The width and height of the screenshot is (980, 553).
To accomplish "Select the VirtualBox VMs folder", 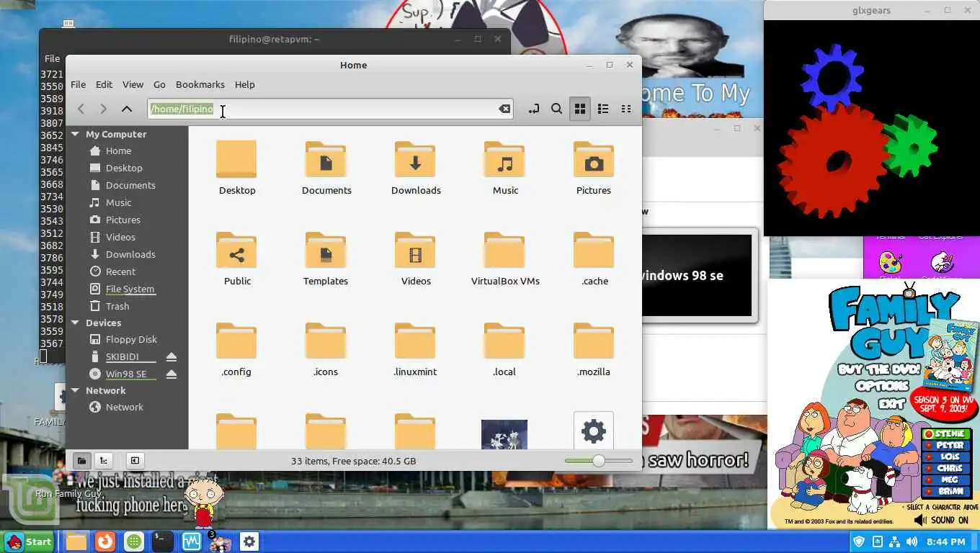I will (x=504, y=250).
